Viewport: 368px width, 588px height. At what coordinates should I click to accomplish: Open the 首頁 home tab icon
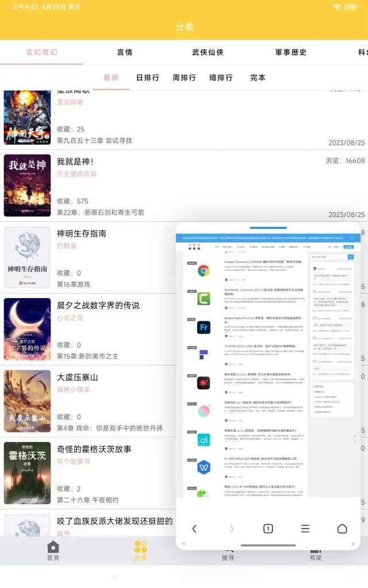click(53, 547)
